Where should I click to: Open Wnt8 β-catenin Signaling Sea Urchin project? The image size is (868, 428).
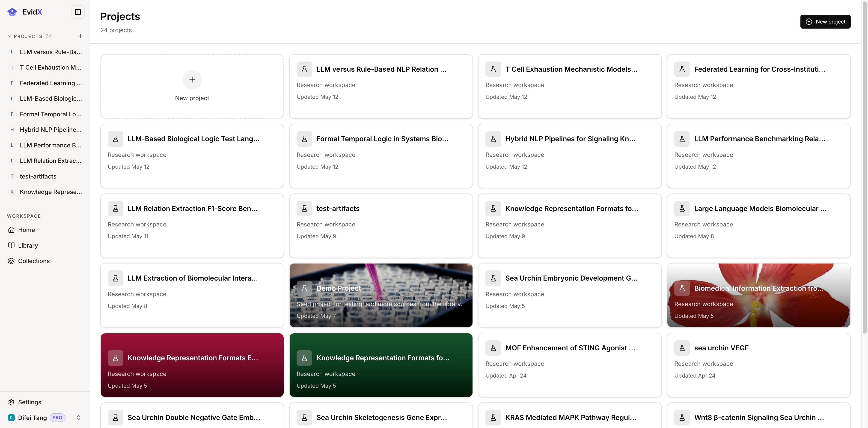(758, 416)
